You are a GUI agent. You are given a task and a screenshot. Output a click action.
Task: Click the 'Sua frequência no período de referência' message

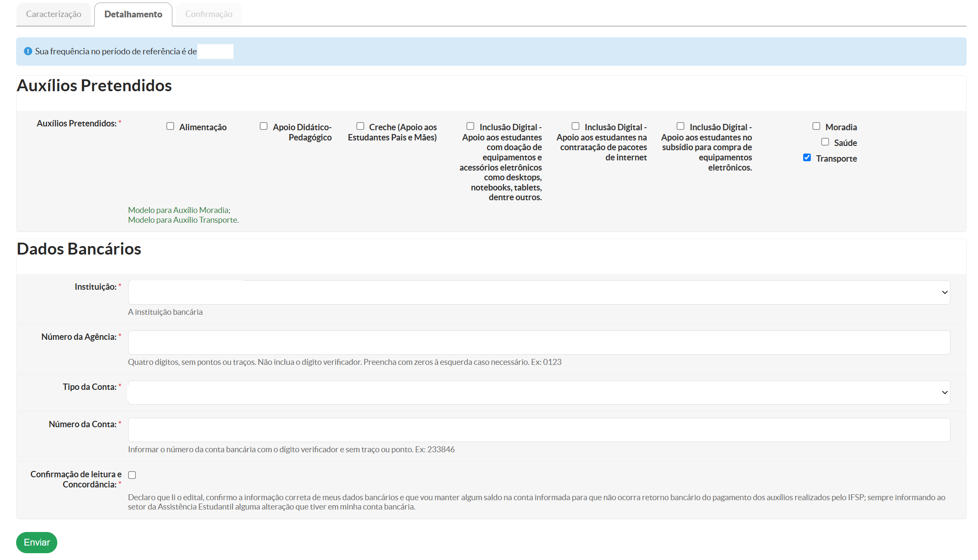coord(116,51)
